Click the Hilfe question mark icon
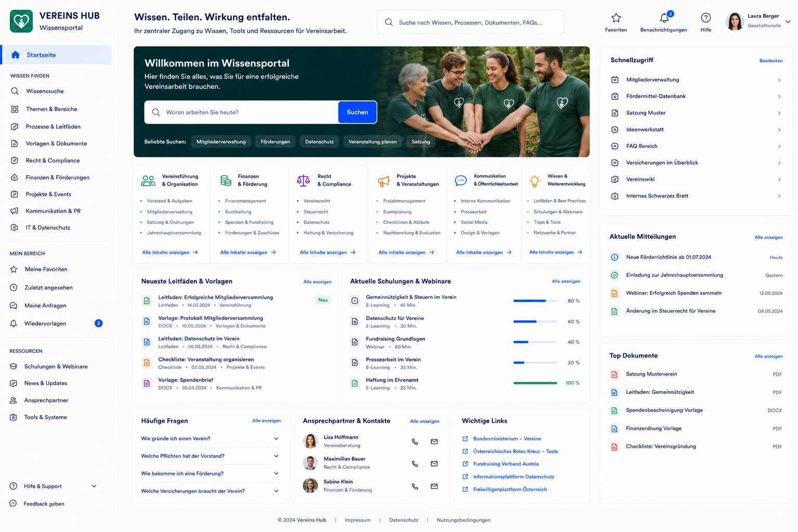 click(x=706, y=18)
